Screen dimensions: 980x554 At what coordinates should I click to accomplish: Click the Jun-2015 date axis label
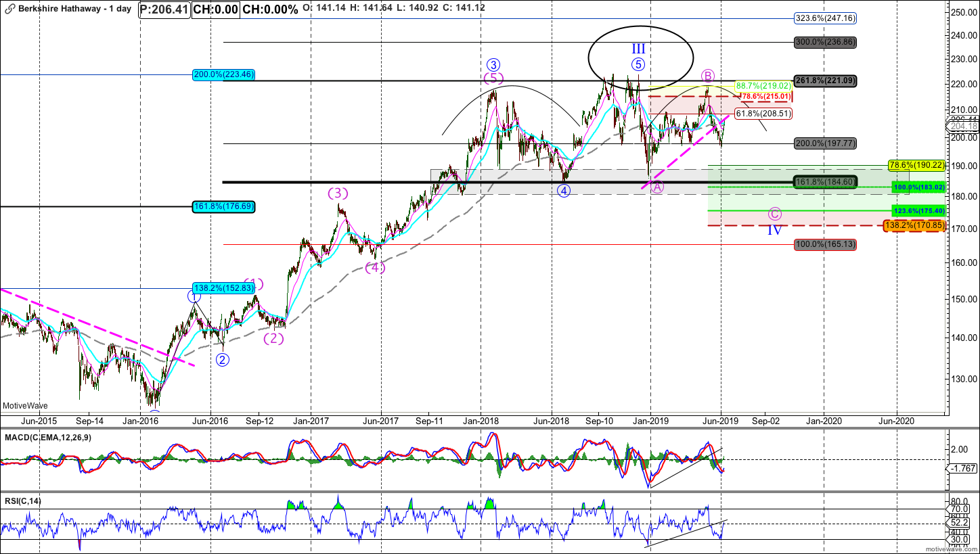[40, 420]
